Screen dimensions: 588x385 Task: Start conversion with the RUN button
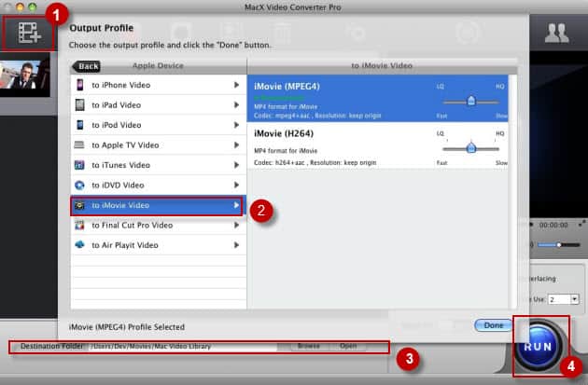[x=539, y=347]
